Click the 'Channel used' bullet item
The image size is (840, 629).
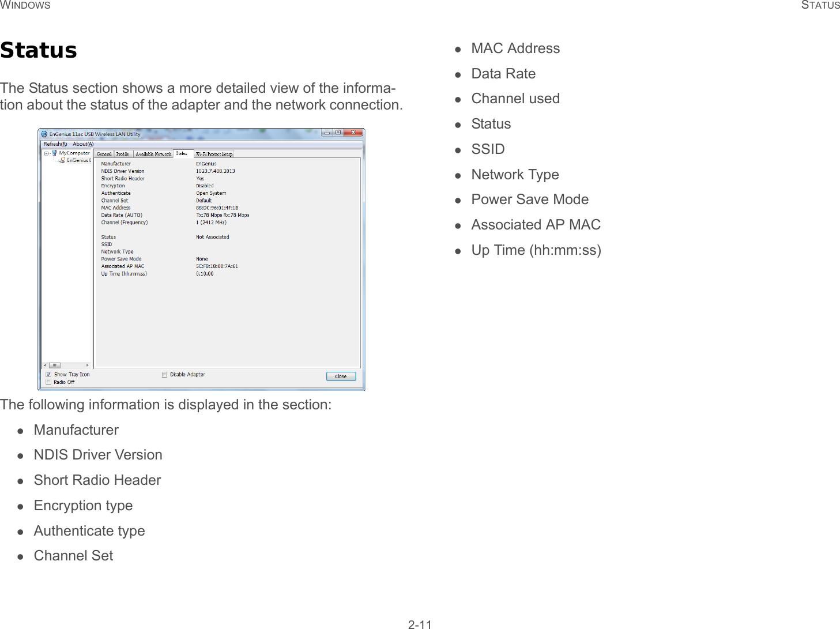515,99
